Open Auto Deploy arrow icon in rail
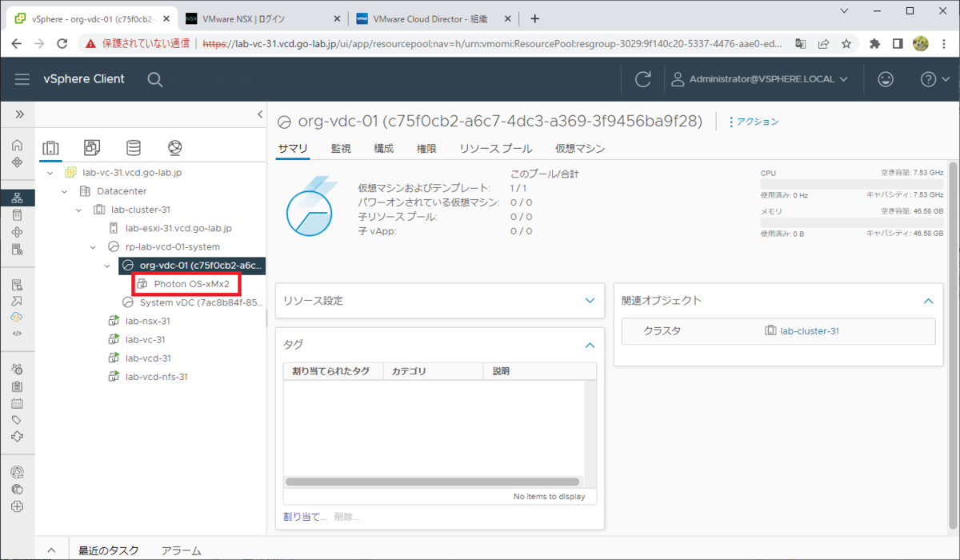This screenshot has height=560, width=960. pos(18,301)
